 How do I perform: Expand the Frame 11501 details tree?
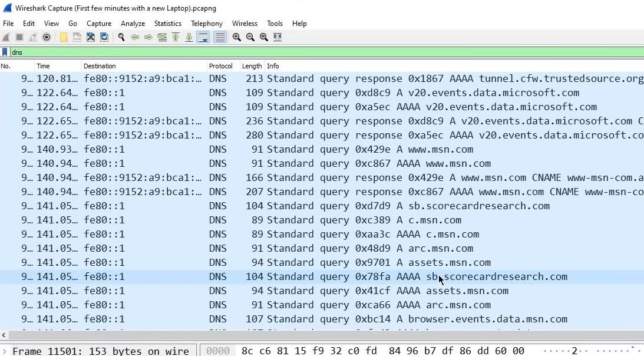tap(5, 351)
